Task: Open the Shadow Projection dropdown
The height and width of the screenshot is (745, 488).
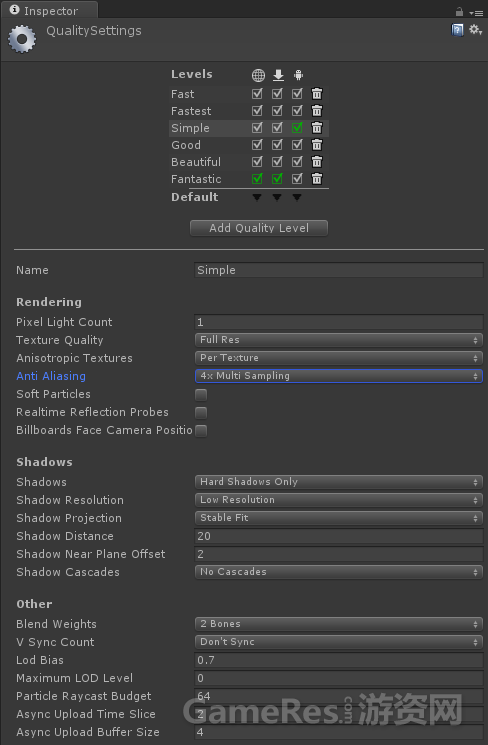Action: coord(339,518)
